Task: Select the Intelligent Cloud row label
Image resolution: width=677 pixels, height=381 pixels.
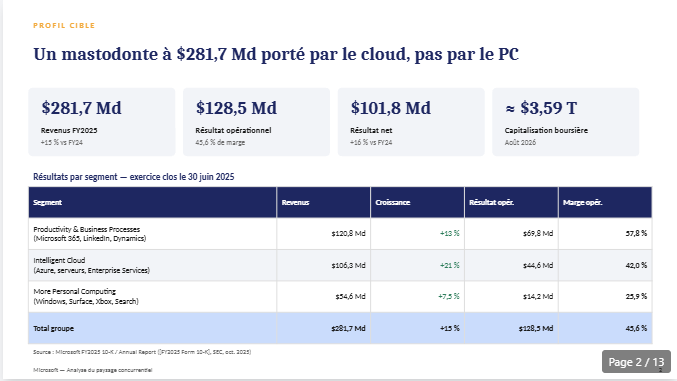Action: pyautogui.click(x=92, y=265)
